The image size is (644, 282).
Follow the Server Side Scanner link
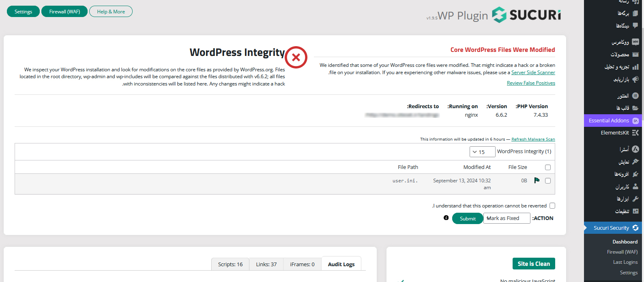533,73
